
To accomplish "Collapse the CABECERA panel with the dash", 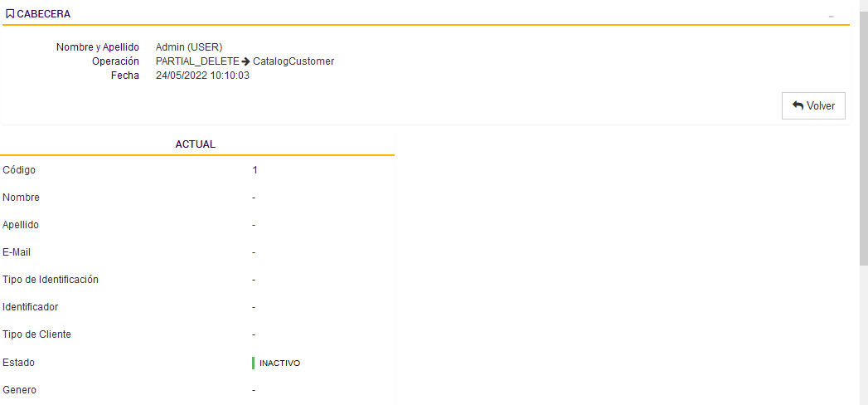I will 832,17.
